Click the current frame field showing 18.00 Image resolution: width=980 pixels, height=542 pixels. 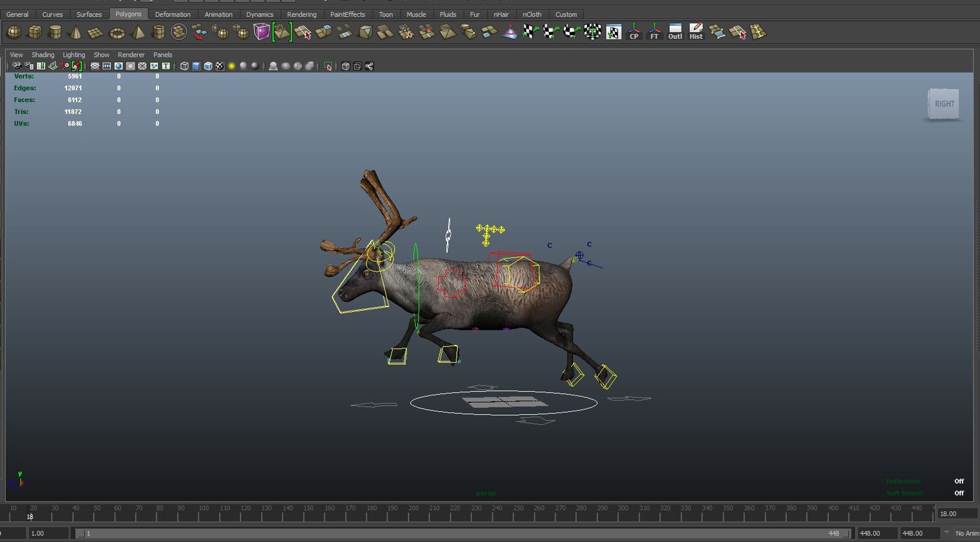957,513
